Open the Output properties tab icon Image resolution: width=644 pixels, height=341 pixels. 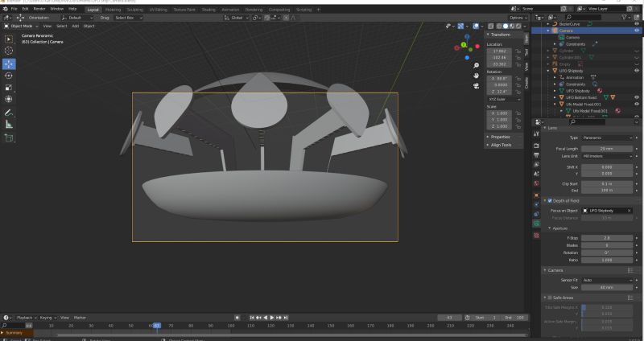point(536,155)
